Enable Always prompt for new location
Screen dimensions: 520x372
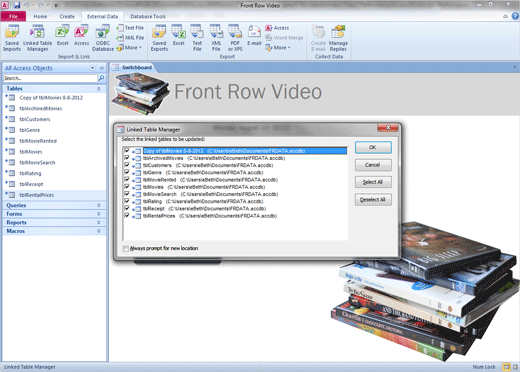[x=126, y=249]
